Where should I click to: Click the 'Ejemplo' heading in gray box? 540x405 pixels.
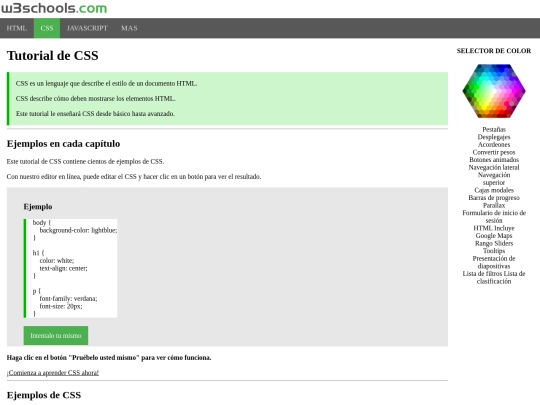[x=38, y=207]
